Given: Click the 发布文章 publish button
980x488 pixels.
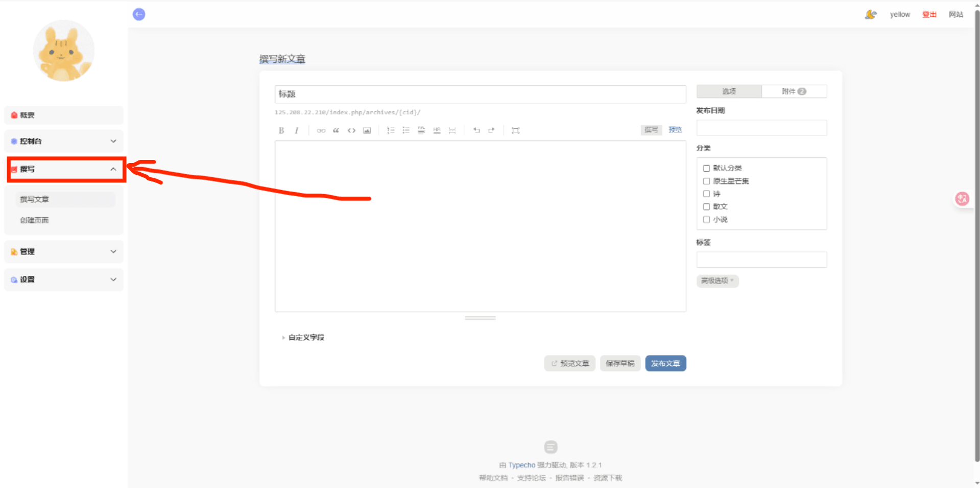Looking at the screenshot, I should point(665,363).
